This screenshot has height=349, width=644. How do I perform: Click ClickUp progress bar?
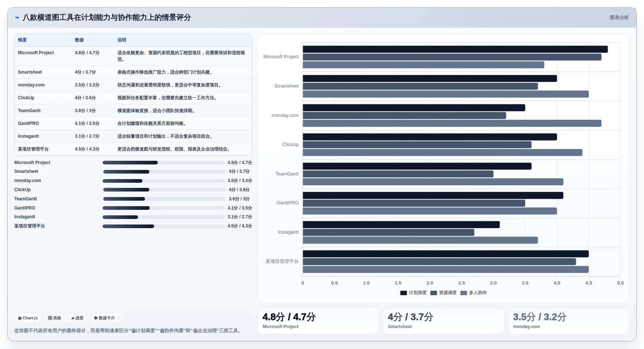(x=164, y=190)
